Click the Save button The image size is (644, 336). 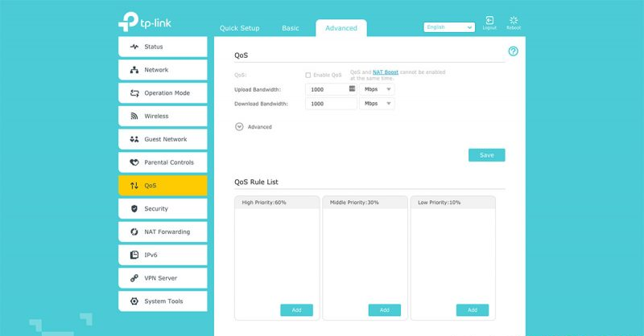(x=486, y=155)
